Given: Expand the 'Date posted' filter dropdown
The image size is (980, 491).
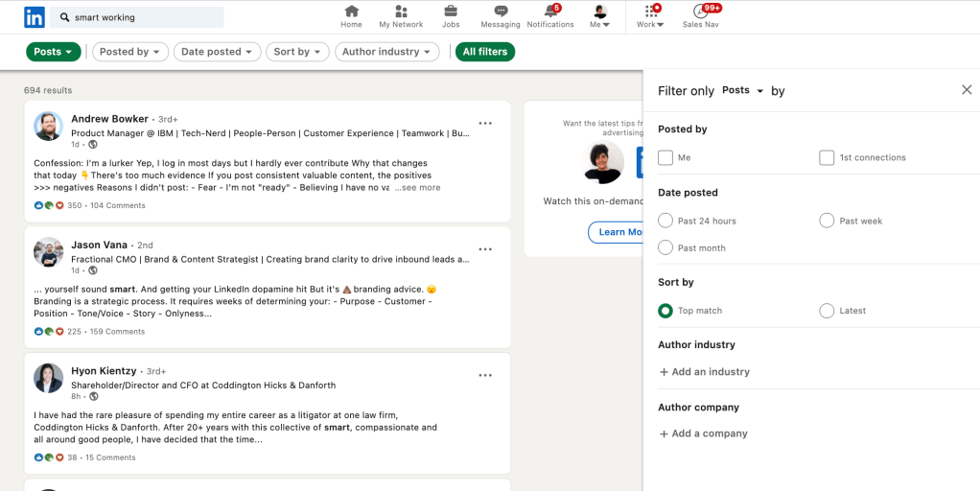Looking at the screenshot, I should pos(217,52).
